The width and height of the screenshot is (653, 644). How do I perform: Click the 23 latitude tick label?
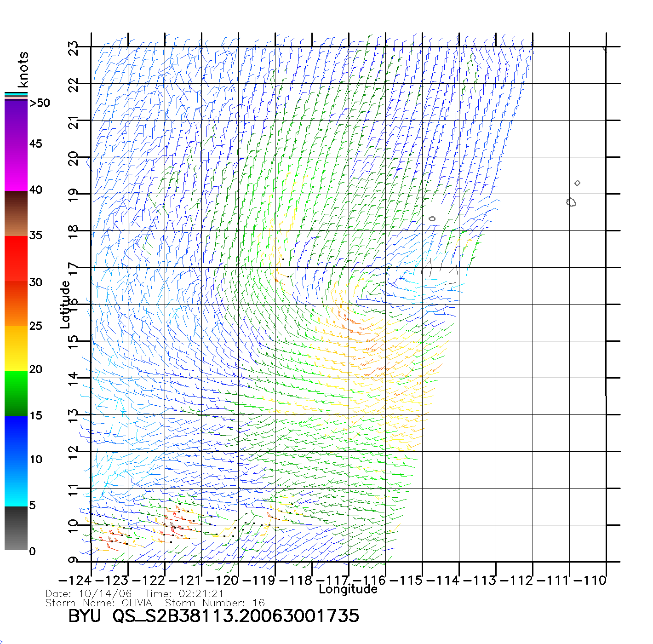pos(73,48)
